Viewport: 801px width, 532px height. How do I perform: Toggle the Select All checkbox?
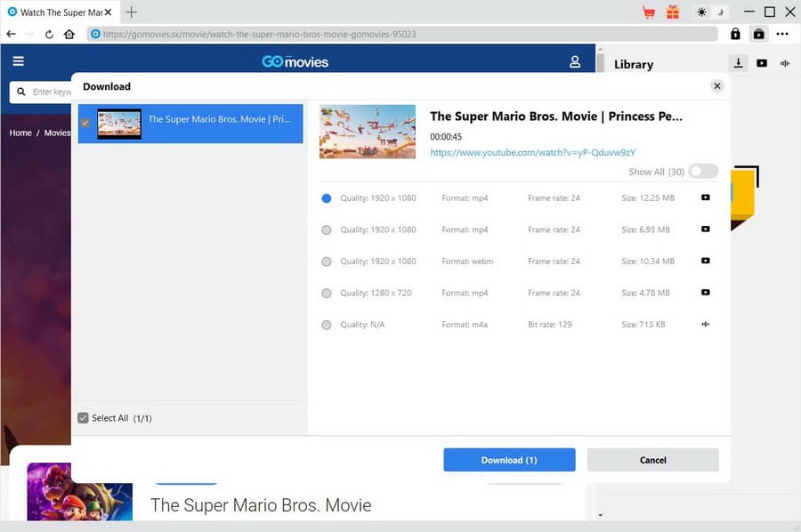(x=83, y=417)
